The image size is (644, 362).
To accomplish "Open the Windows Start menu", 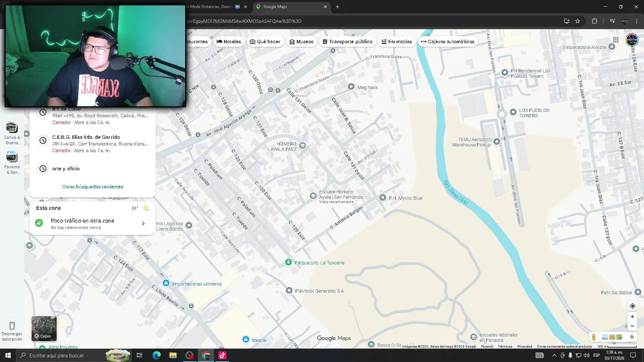I will [x=8, y=355].
